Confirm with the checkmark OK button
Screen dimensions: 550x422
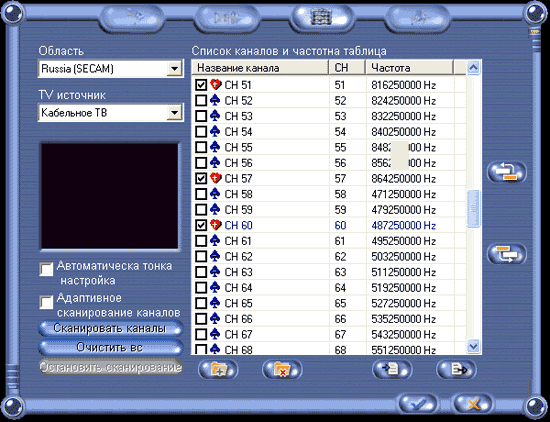(418, 403)
